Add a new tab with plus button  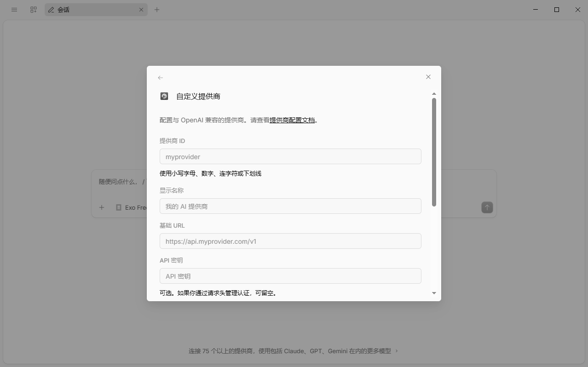point(157,10)
